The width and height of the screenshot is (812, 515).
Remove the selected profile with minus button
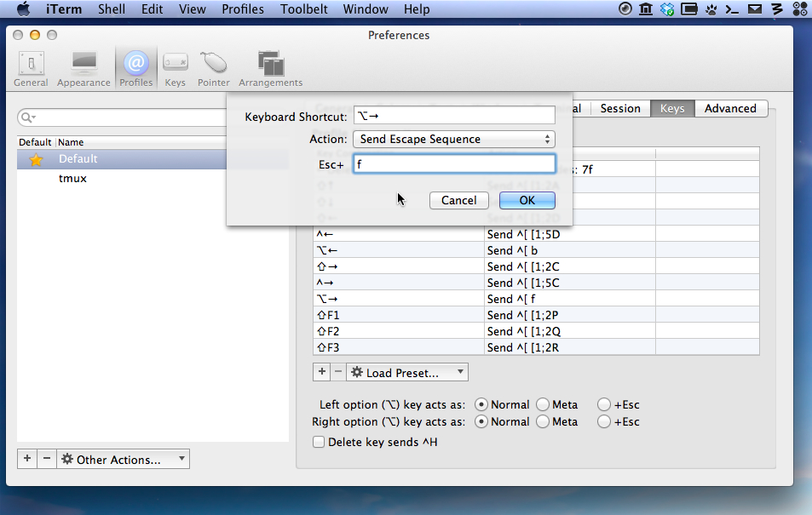click(x=47, y=459)
